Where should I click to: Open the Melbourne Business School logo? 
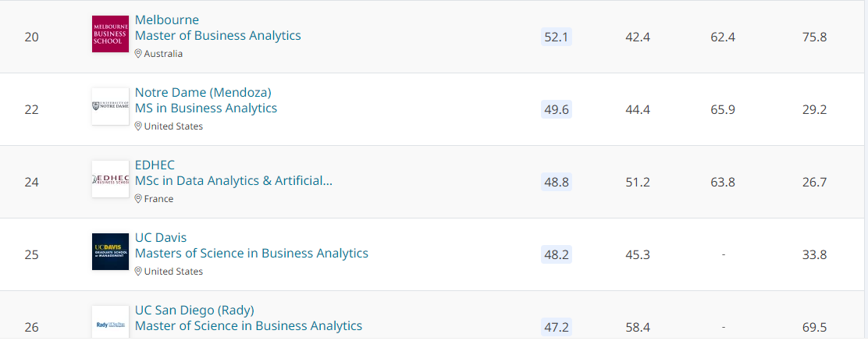[x=110, y=34]
